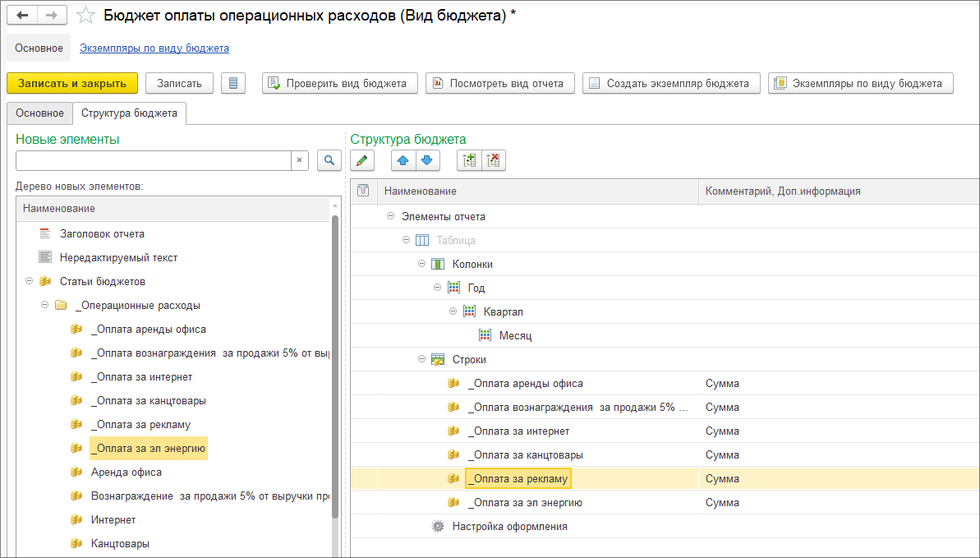Collapse the Строки node

point(422,359)
